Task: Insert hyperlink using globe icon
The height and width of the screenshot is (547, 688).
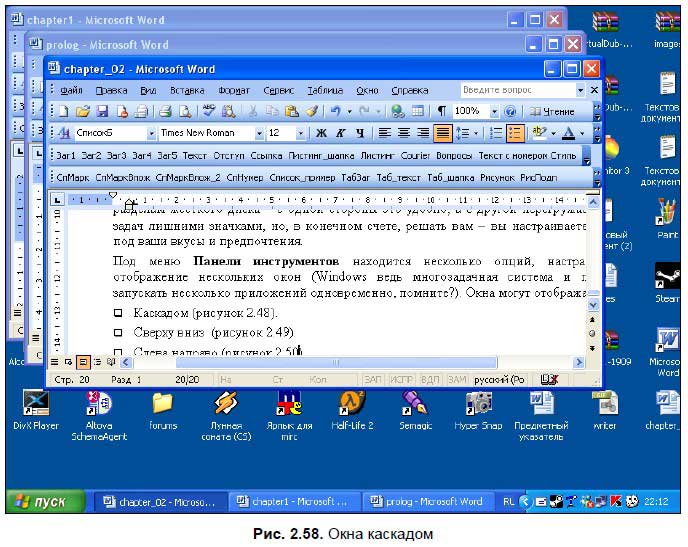Action: click(398, 111)
